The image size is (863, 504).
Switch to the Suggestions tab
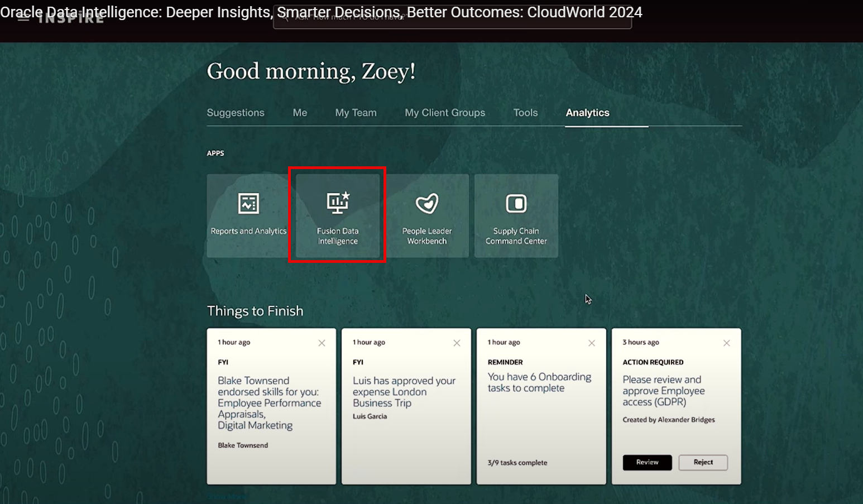(236, 113)
